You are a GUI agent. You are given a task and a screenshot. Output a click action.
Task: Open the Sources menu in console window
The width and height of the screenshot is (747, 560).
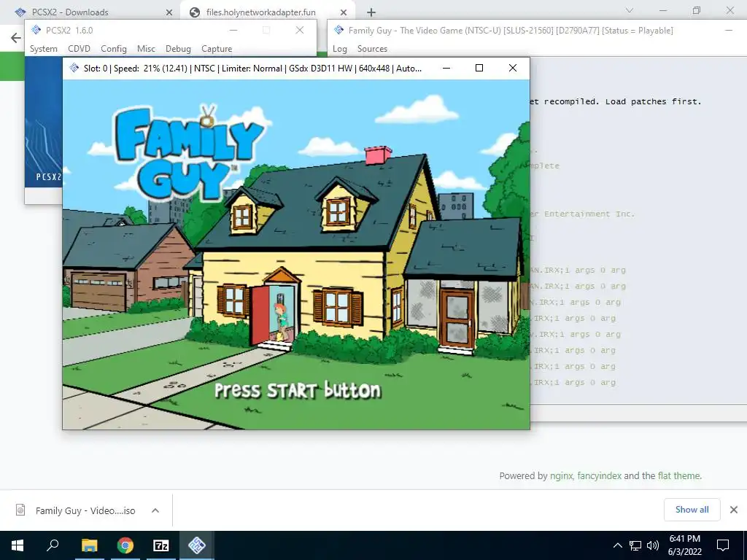(372, 49)
